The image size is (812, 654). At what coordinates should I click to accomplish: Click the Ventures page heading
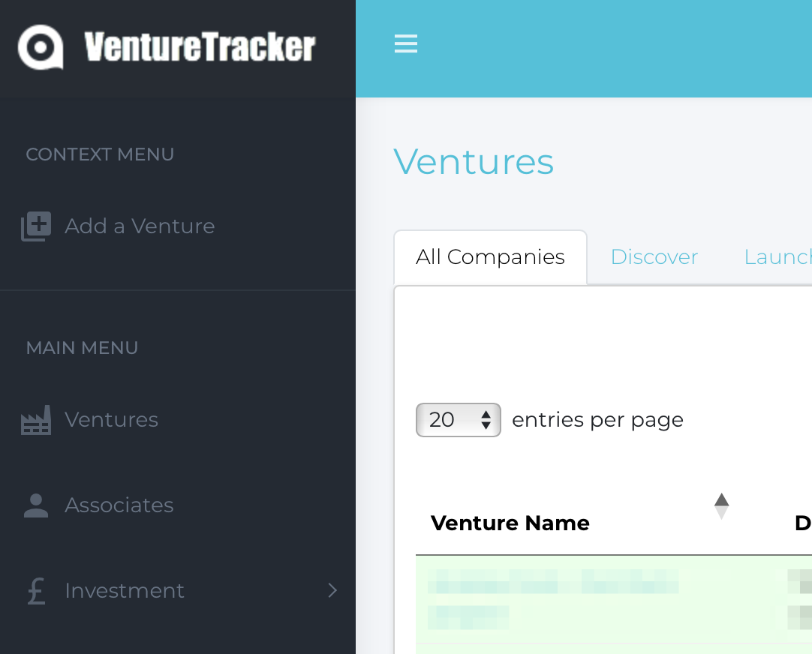[474, 162]
